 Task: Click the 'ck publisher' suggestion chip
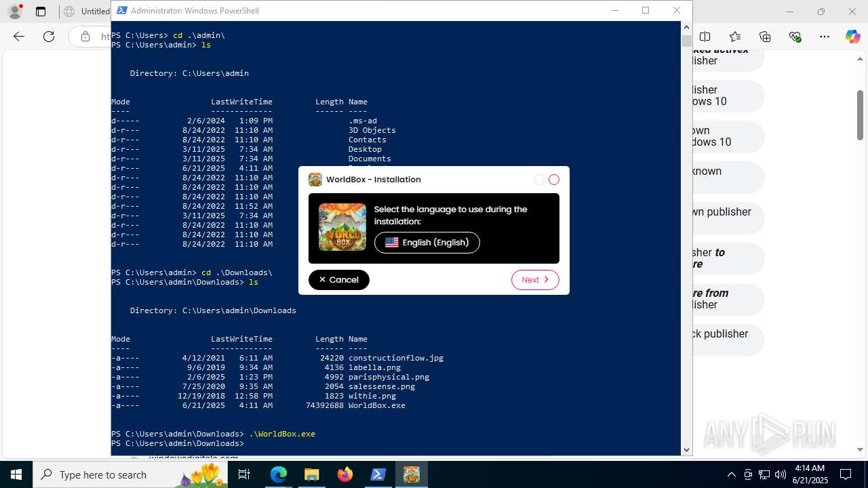coord(728,340)
